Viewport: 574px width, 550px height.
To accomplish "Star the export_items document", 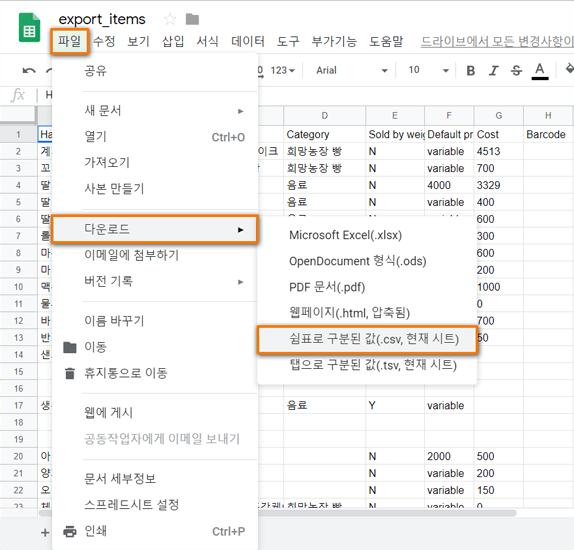I will [x=169, y=19].
